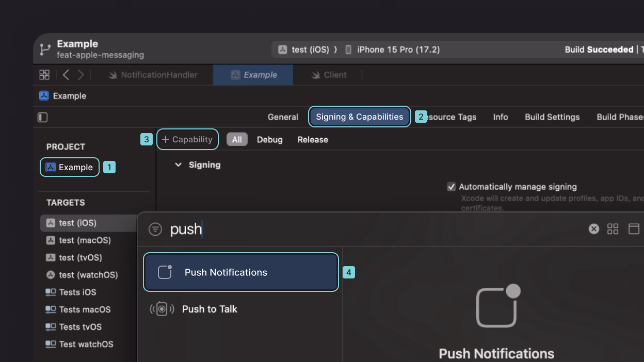Open the NotificationHandler editor tab
Screen dimensions: 644x362
coord(153,75)
